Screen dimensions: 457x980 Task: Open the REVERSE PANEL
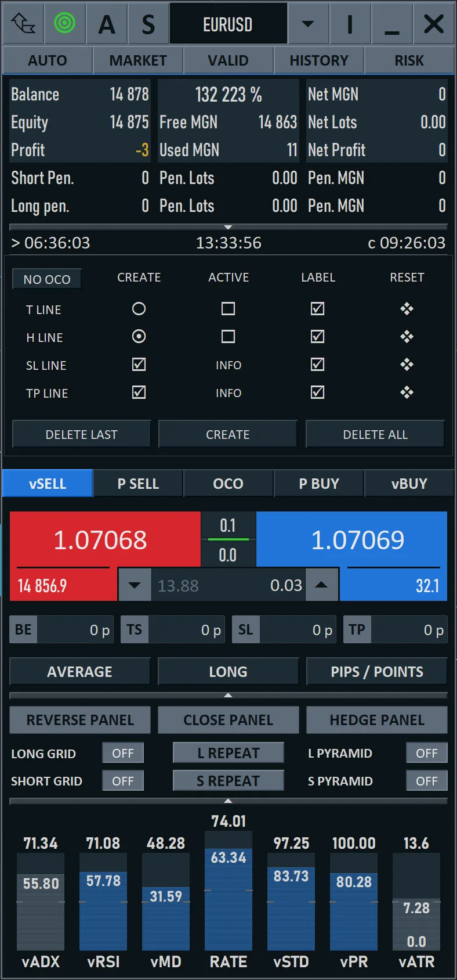[x=80, y=720]
